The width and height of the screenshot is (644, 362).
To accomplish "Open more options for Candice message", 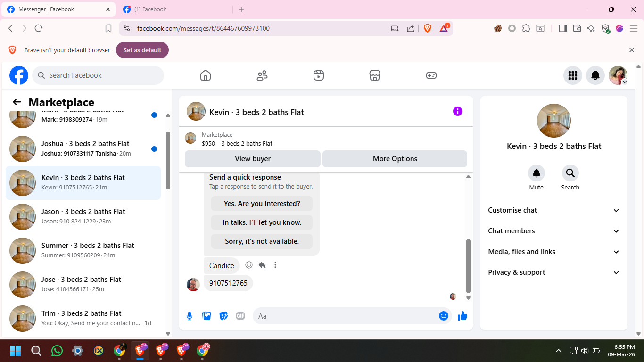I will coord(275,265).
